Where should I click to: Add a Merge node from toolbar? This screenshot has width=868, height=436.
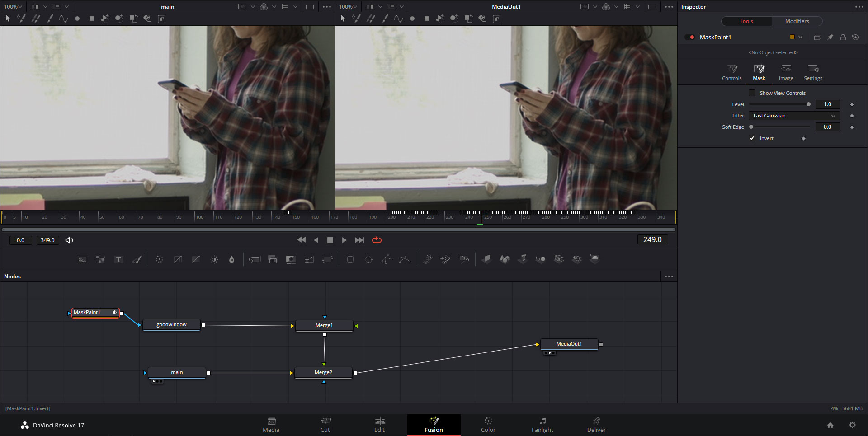(x=255, y=259)
